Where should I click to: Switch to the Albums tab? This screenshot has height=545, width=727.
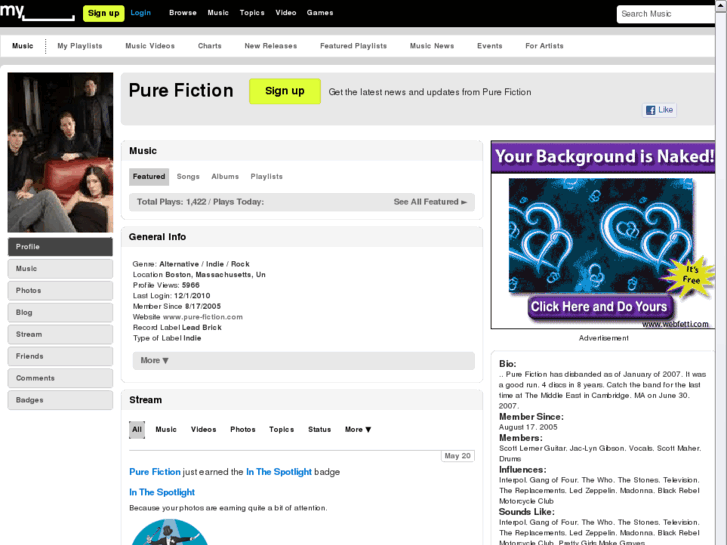tap(225, 177)
